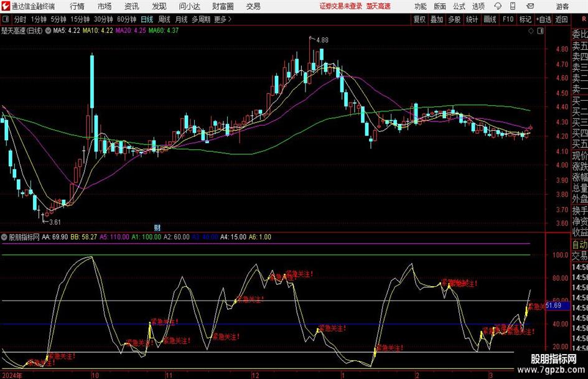
Task: Click the 财 financial marker on the chart
Action: pos(157,227)
